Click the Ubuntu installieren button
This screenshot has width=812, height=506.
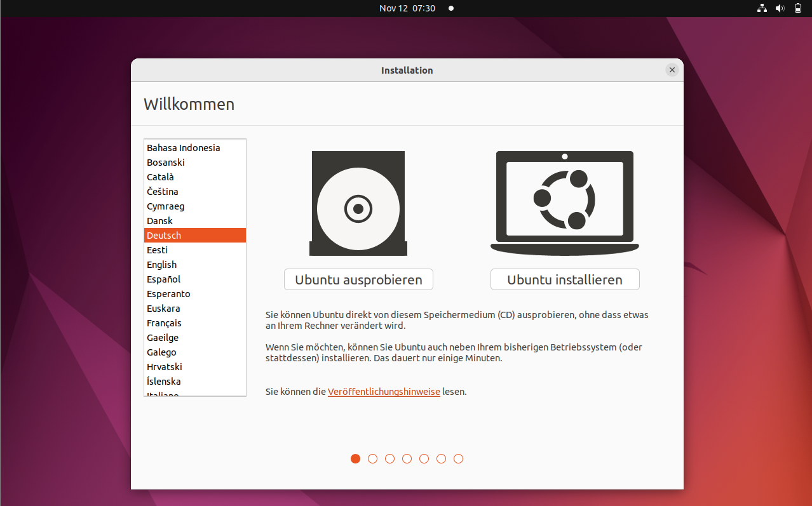click(x=564, y=280)
